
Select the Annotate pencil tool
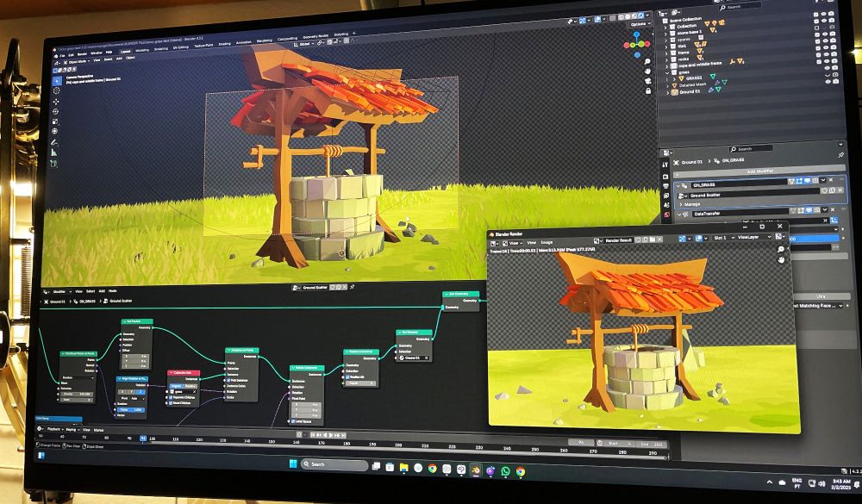coord(54,142)
